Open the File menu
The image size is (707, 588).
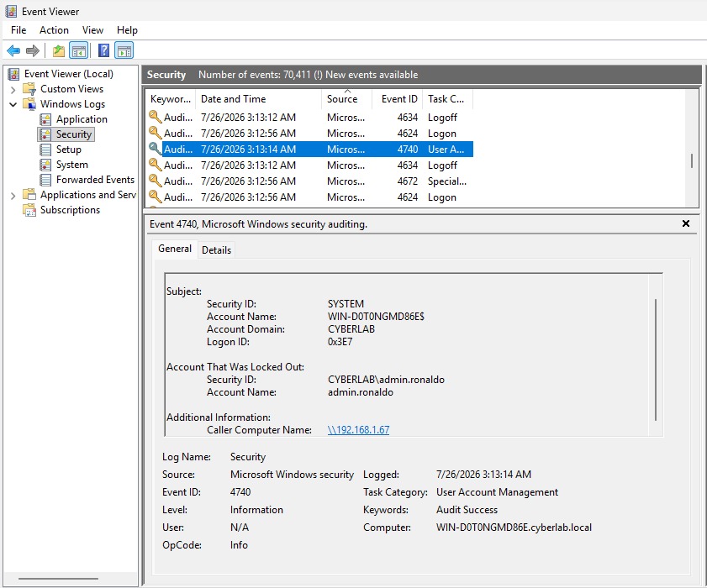click(18, 30)
